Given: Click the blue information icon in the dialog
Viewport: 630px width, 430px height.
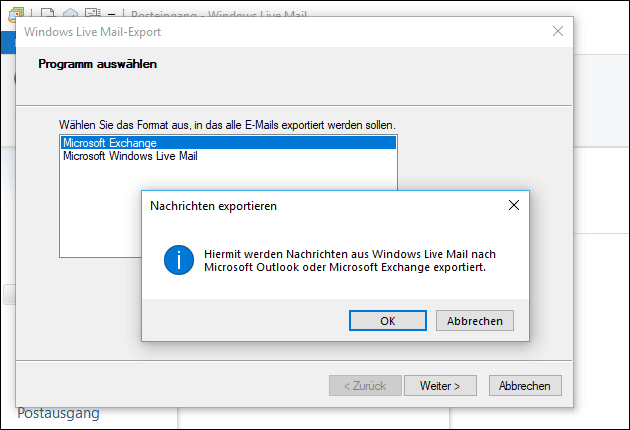Looking at the screenshot, I should (179, 261).
